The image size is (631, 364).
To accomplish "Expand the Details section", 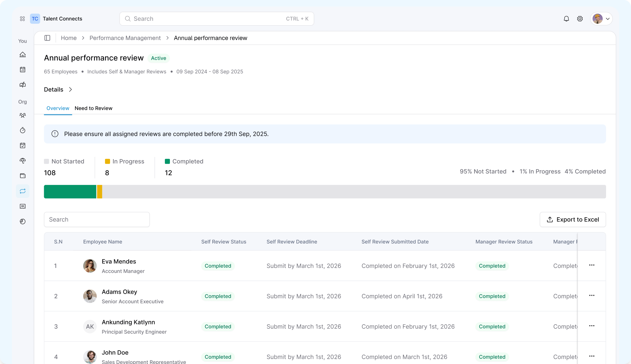I will [x=58, y=90].
